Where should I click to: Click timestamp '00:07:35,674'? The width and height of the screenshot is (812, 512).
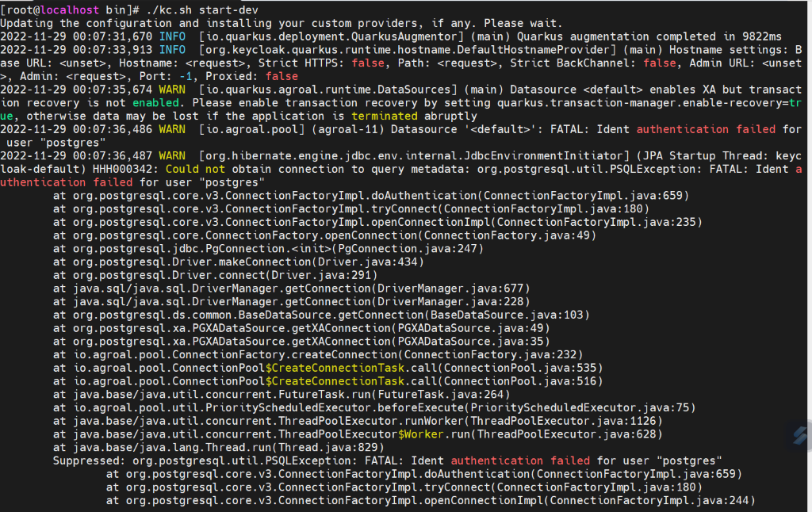(113, 90)
